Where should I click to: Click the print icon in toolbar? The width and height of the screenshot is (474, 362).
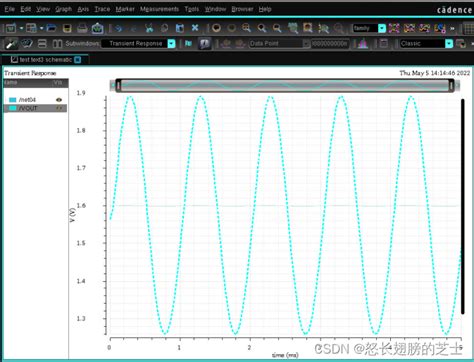click(82, 28)
